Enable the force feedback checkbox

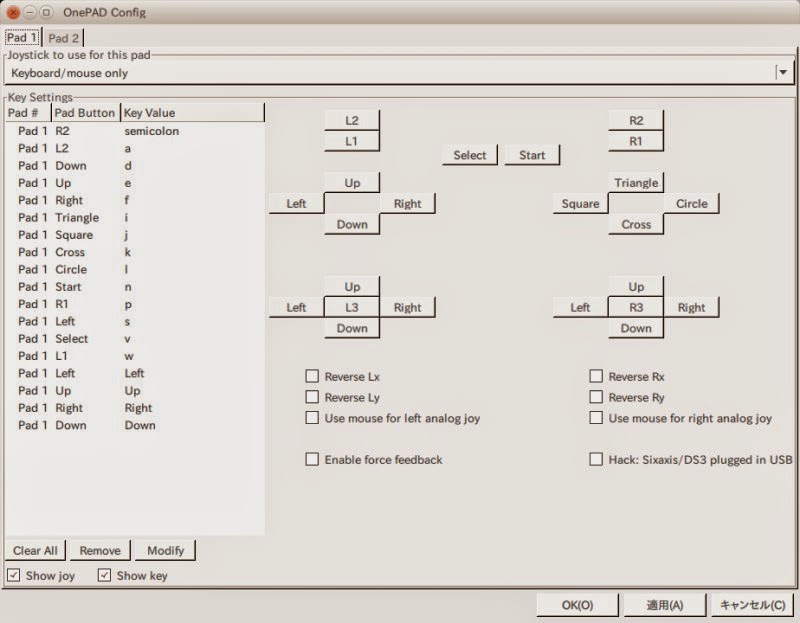pos(312,459)
